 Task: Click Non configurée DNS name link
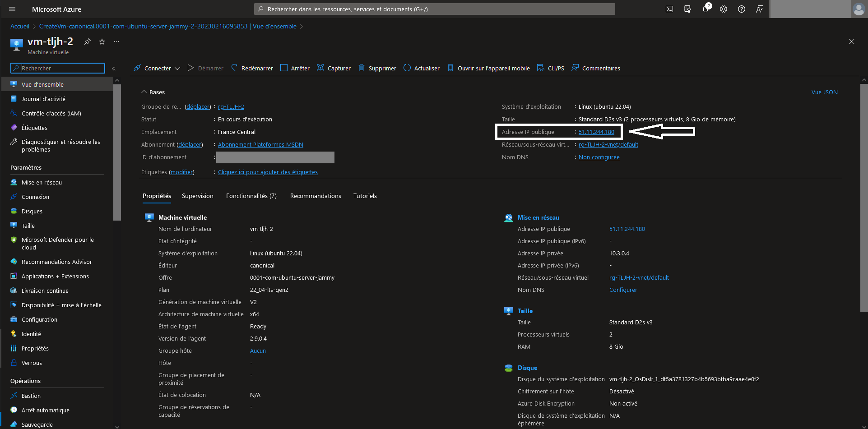[599, 157]
